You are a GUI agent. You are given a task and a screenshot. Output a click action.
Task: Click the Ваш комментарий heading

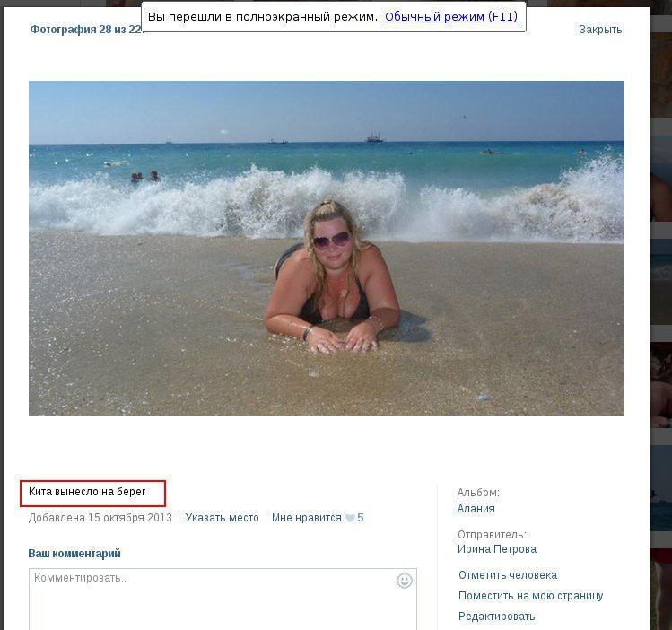[74, 554]
